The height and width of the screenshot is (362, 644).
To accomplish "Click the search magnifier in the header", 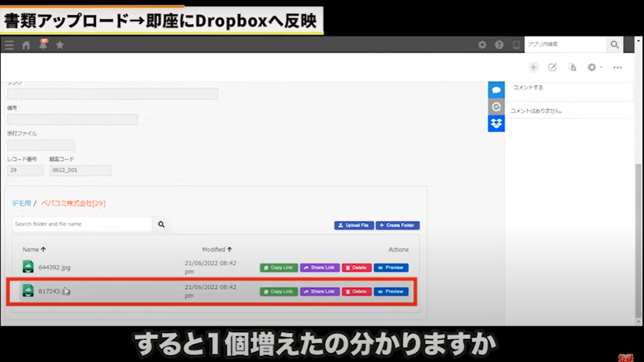I will tap(615, 44).
